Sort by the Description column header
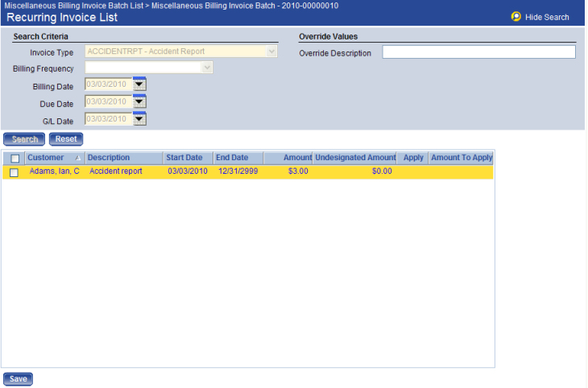This screenshot has height=388, width=588. (x=109, y=158)
